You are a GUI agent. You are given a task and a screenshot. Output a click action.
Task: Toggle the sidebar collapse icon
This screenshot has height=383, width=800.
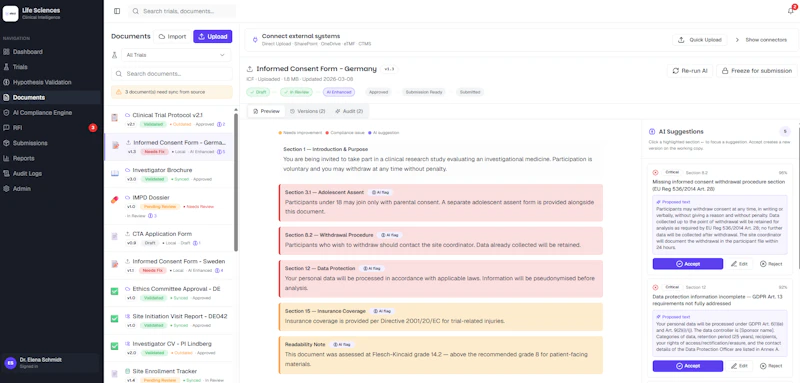point(117,11)
